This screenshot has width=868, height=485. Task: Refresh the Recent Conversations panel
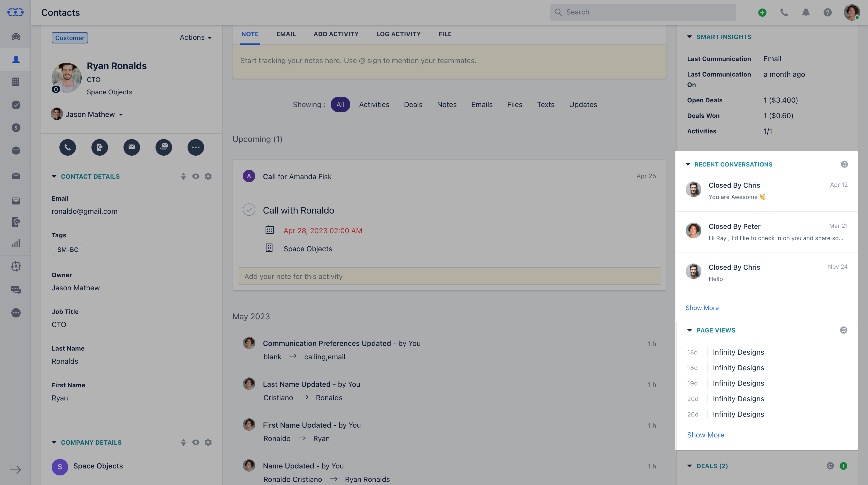(844, 164)
